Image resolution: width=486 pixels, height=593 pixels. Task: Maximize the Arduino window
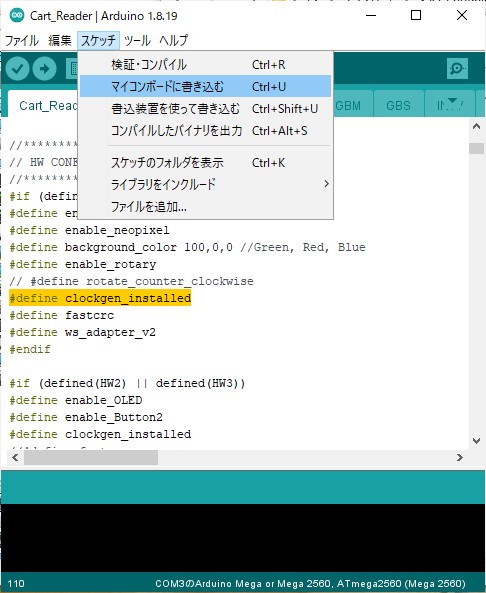[x=416, y=16]
